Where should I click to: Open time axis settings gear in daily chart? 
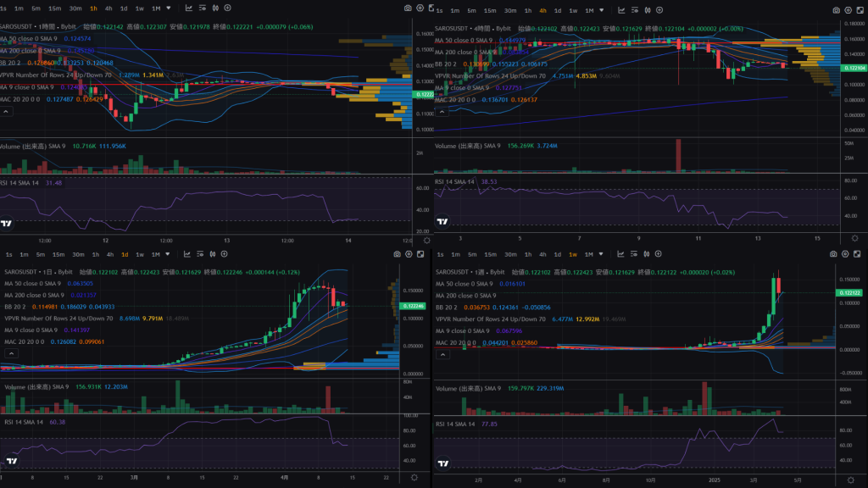(x=414, y=478)
